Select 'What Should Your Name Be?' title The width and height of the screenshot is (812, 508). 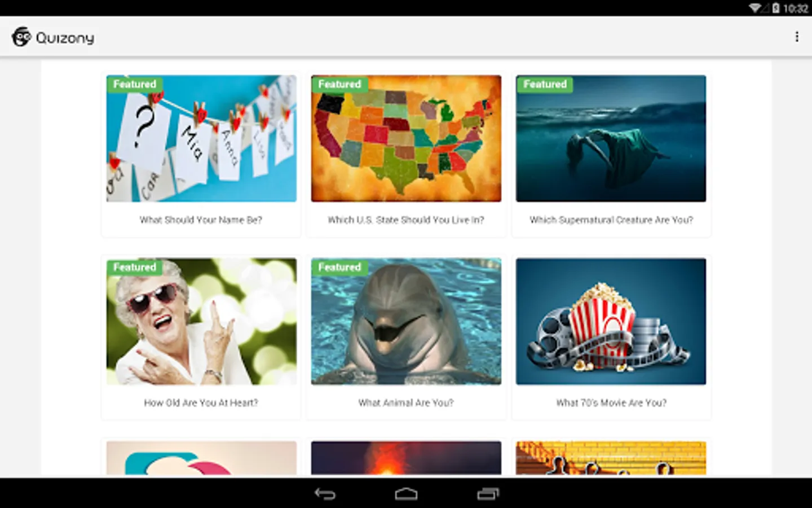coord(201,220)
